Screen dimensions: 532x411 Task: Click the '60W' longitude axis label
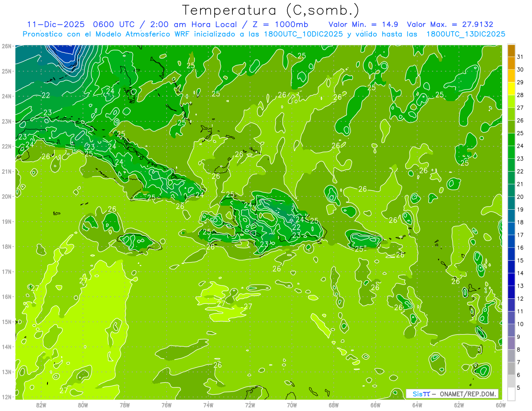pos(501,405)
